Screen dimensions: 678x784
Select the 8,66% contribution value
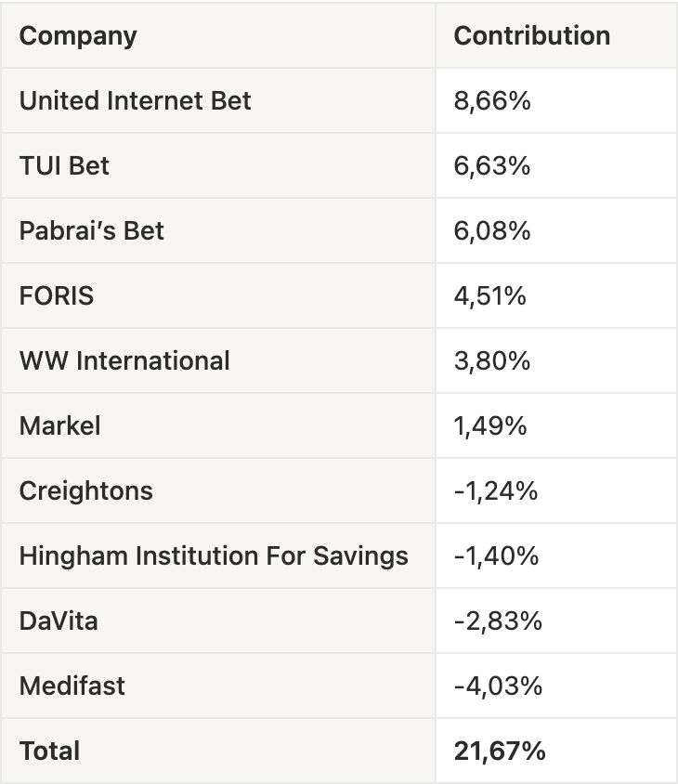(x=492, y=100)
